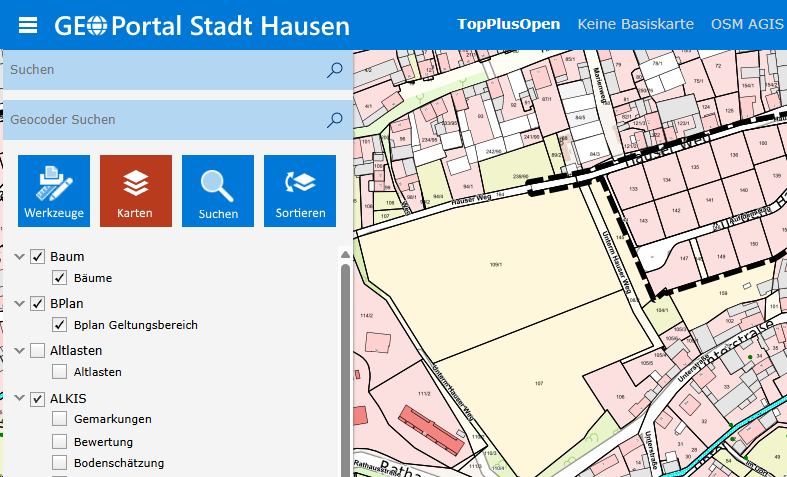Enable the Gemarkungen layer
This screenshot has width=787, height=477.
(x=59, y=419)
